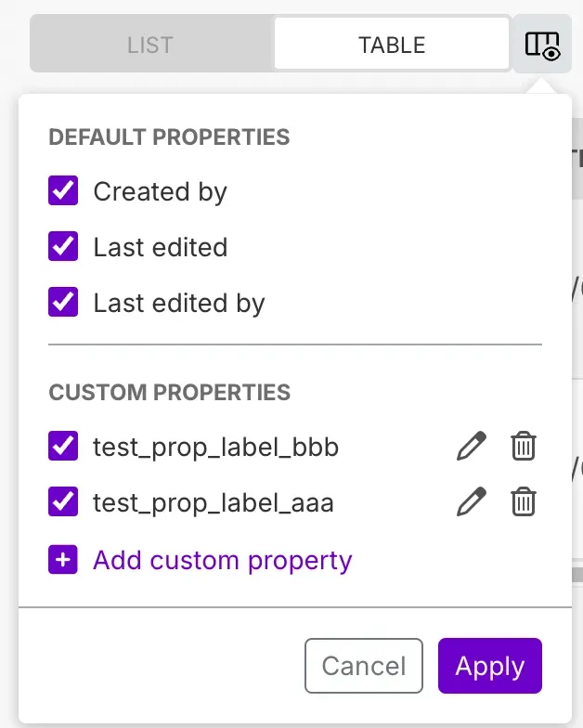Disable the Last edited by checkbox
Viewport: 583px width, 728px height.
click(x=63, y=303)
